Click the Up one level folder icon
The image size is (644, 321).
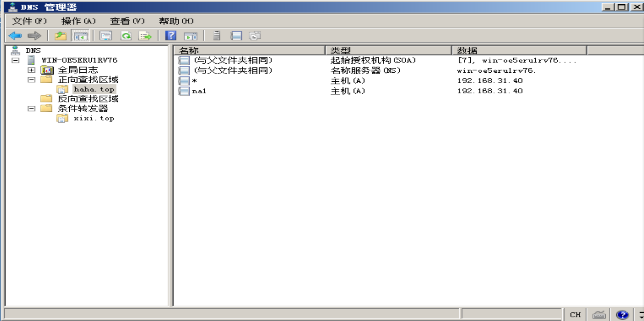pyautogui.click(x=61, y=35)
